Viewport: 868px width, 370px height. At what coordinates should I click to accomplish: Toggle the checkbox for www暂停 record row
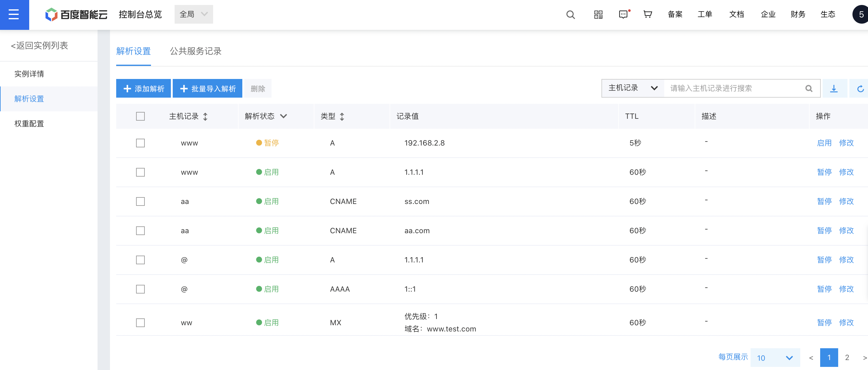pos(141,143)
